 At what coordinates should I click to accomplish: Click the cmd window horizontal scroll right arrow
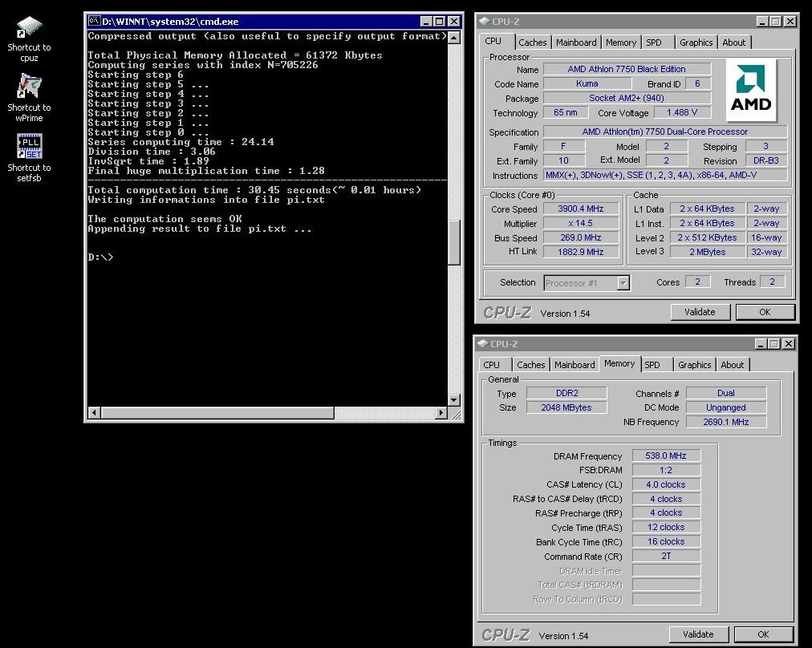coord(441,412)
